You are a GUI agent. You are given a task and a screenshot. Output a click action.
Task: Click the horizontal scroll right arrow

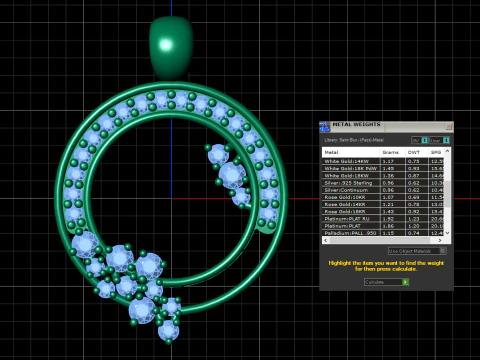pos(440,240)
